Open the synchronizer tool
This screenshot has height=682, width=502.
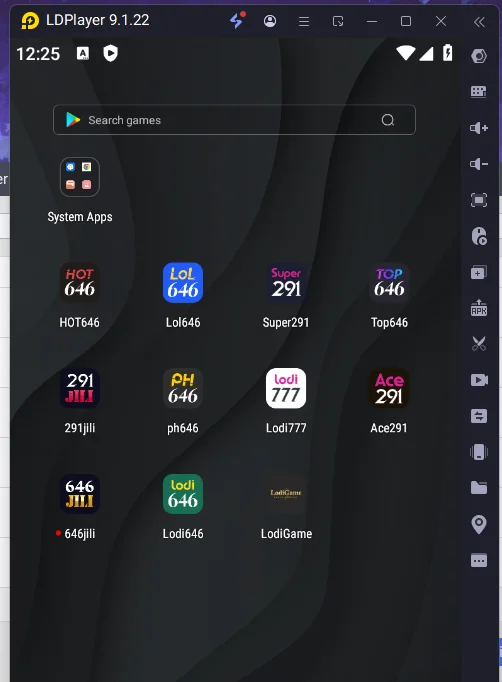coord(479,416)
